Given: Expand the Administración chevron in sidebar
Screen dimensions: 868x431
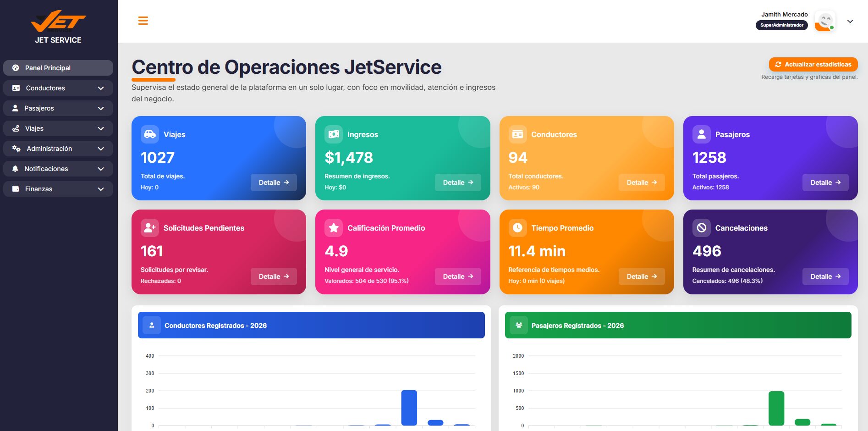Looking at the screenshot, I should pyautogui.click(x=101, y=149).
